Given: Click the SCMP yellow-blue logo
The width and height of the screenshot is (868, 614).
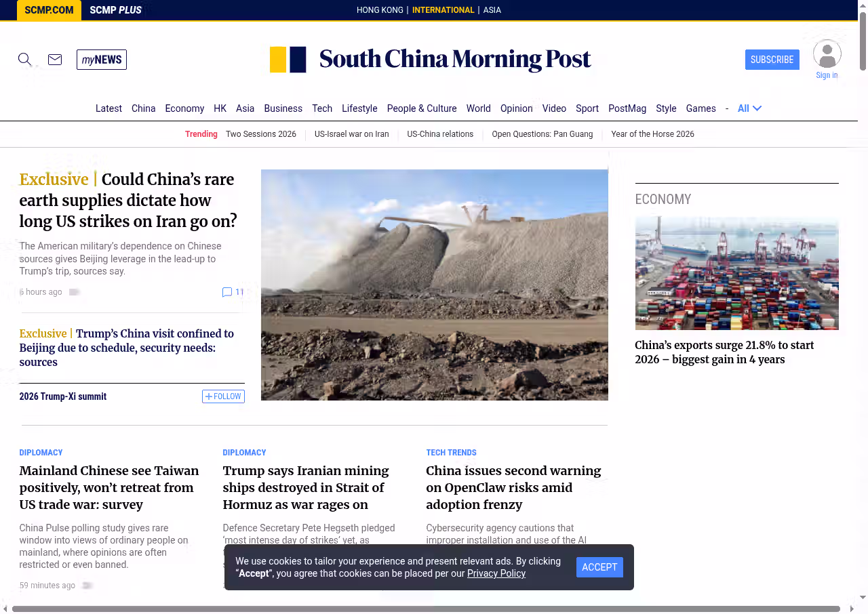Looking at the screenshot, I should [288, 60].
